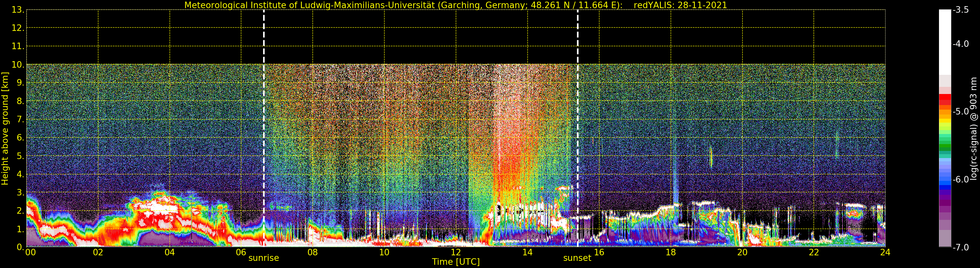Click the white dashed sunrise marker line
Image resolution: width=980 pixels, height=268 pixels.
tap(264, 128)
